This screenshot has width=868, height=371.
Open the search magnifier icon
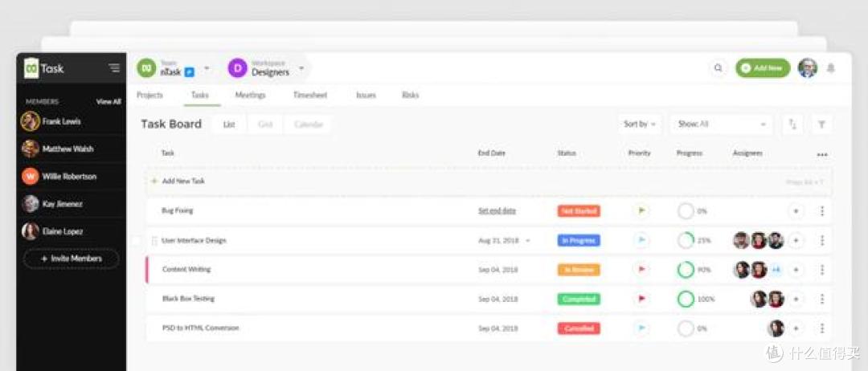coord(718,68)
